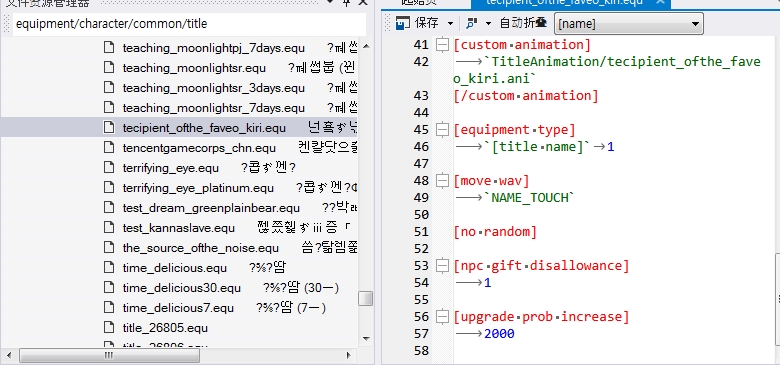Collapse the [npc gift disallowance] block at line 53
The image size is (780, 365).
click(442, 266)
